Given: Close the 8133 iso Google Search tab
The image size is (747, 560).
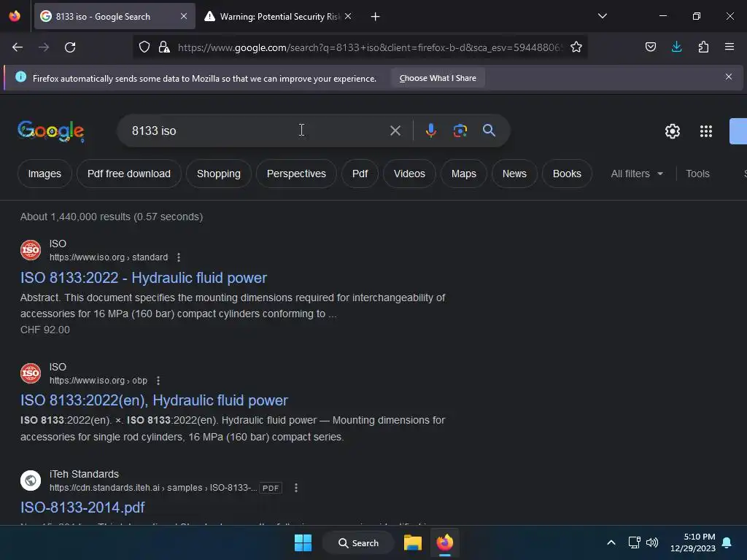Looking at the screenshot, I should point(184,16).
